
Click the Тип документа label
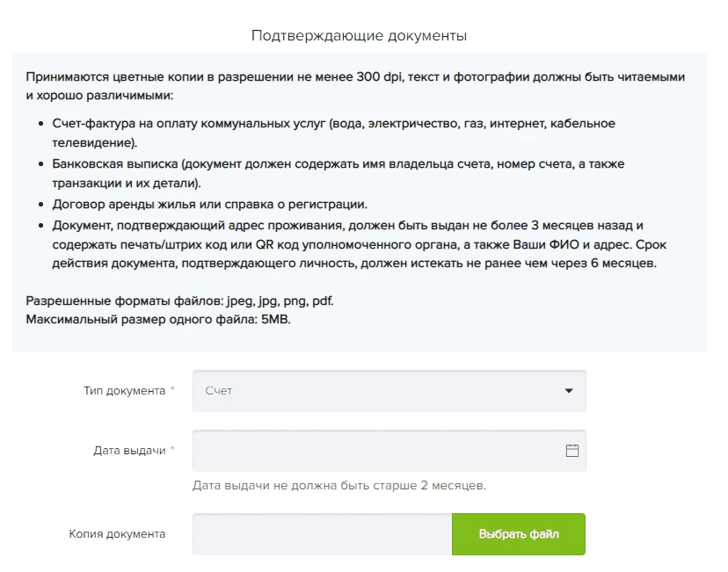click(125, 391)
